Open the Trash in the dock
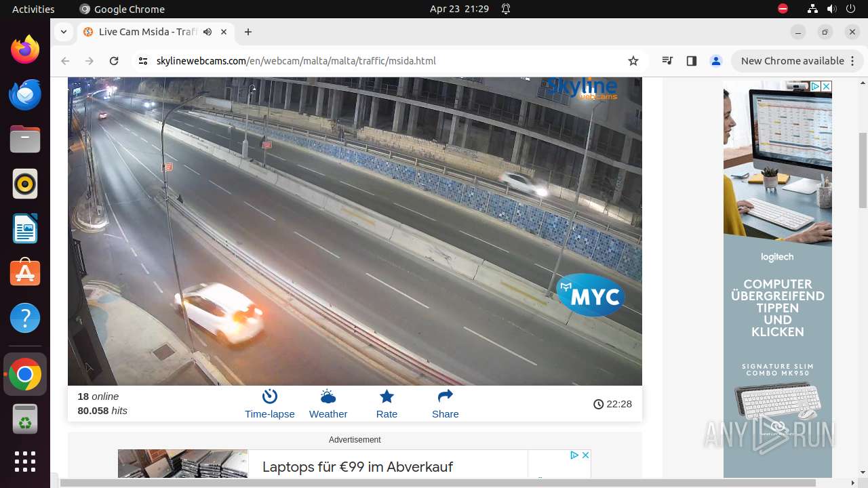Screen dimensions: 868x488 [x=25, y=419]
